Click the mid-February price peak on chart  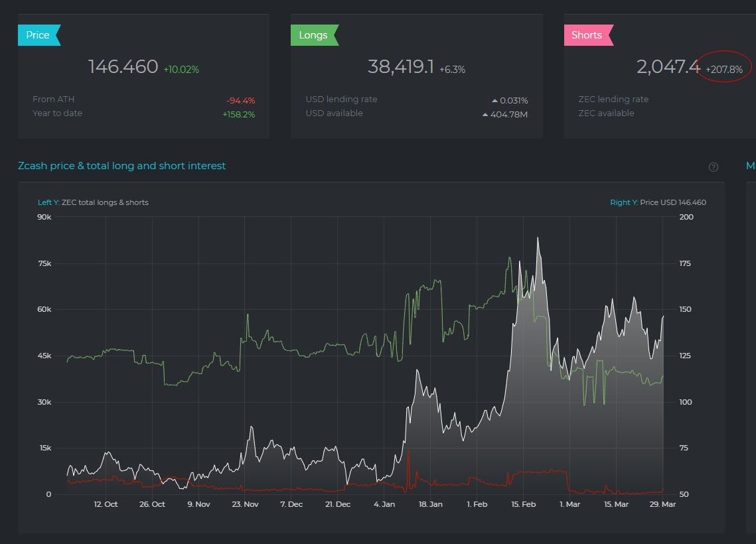(x=538, y=238)
